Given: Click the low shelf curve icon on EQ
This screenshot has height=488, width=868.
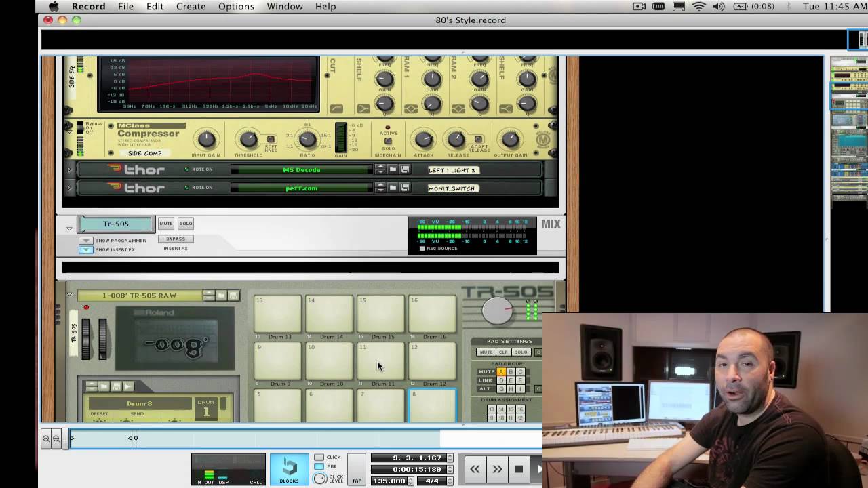Looking at the screenshot, I should click(363, 108).
